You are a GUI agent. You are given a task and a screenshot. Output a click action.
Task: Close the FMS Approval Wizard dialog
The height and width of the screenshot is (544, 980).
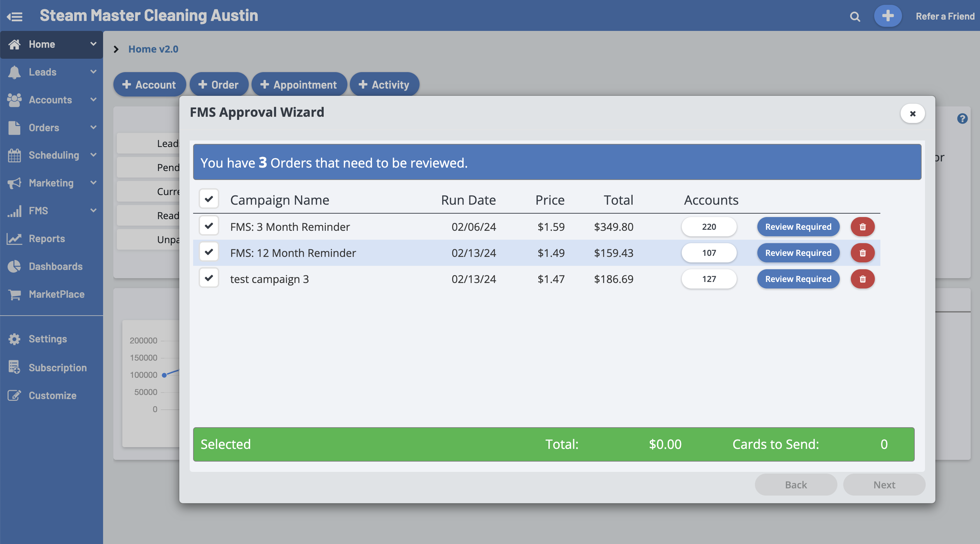coord(912,113)
